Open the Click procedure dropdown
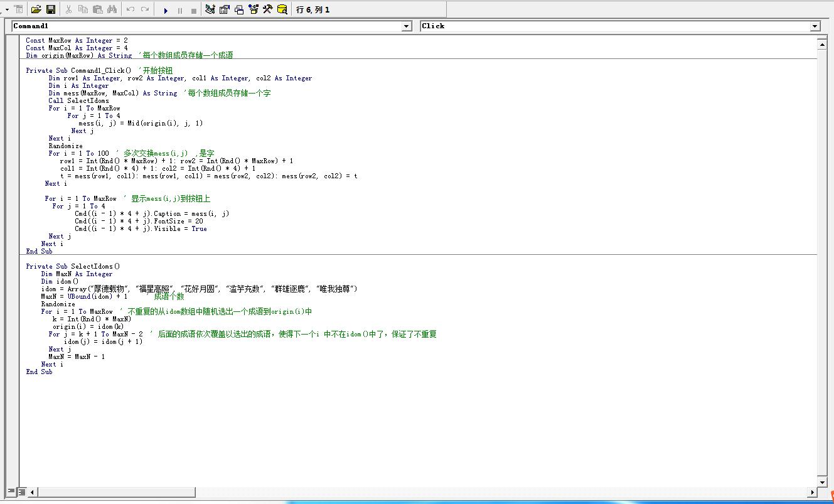Screen dimensions: 834x504 [x=815, y=26]
